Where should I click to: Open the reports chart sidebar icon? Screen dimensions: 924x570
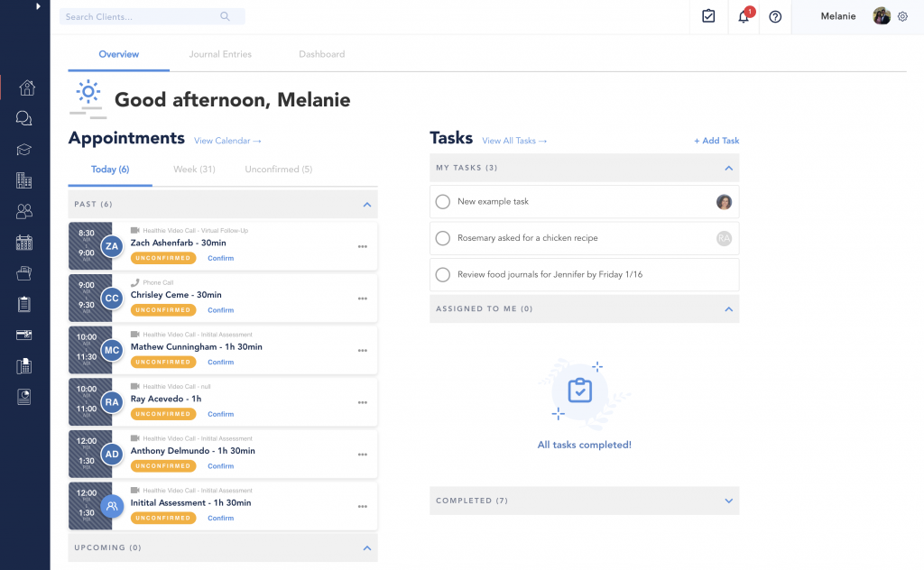tap(24, 397)
